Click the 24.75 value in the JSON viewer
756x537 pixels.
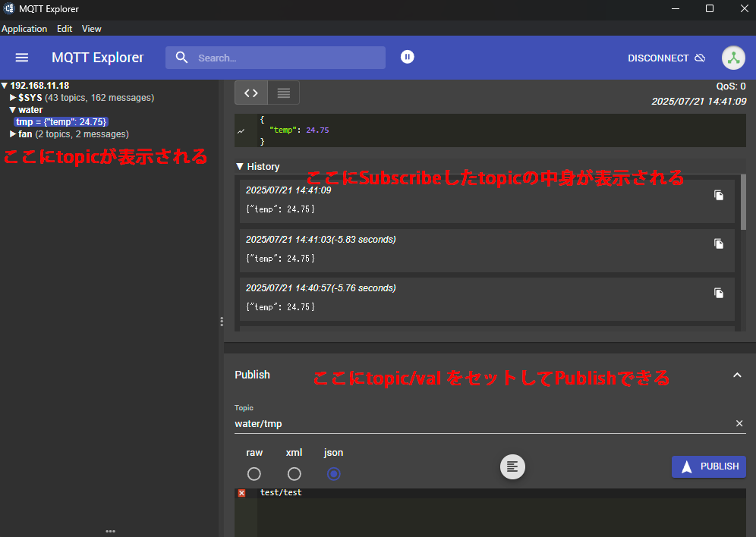click(317, 130)
